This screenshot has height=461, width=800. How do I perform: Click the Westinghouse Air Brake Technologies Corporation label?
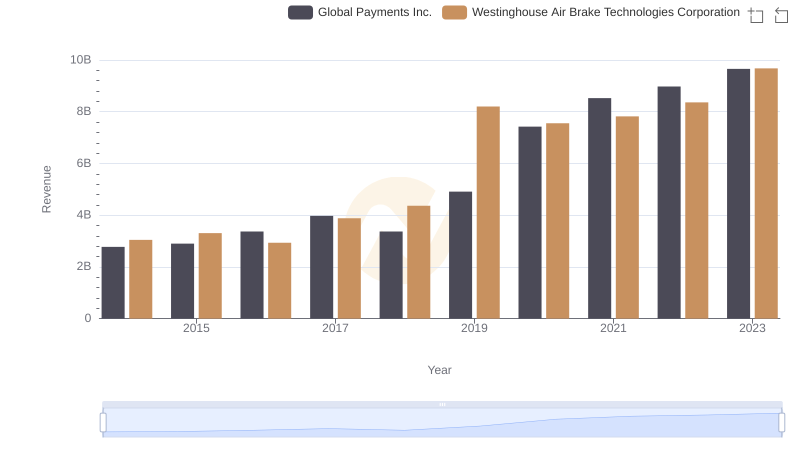coord(606,12)
